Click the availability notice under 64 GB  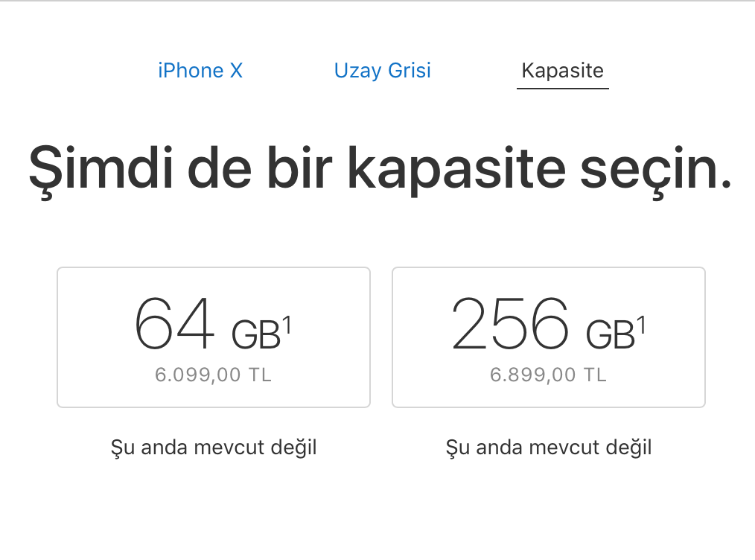coord(214,448)
